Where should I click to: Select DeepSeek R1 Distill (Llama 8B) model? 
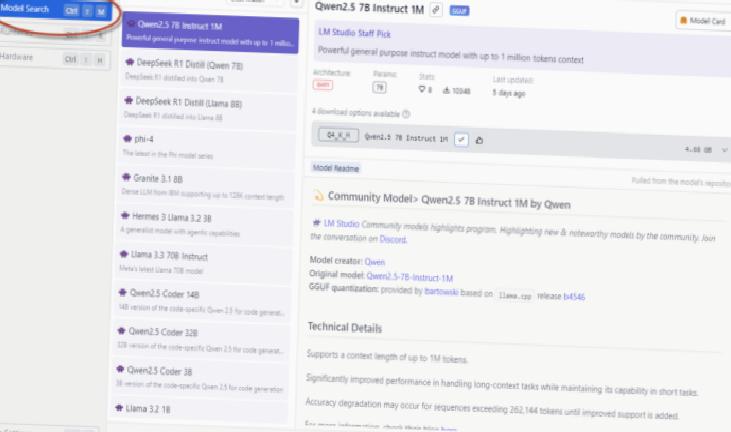208,109
